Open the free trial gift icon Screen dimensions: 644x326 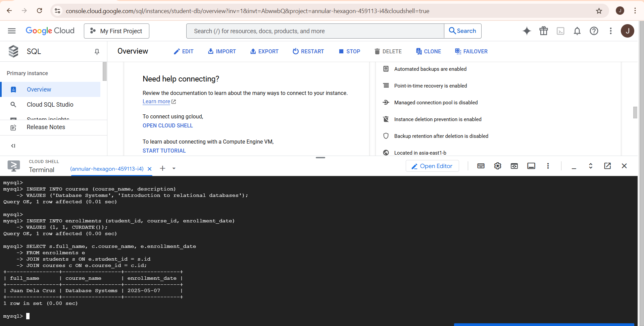tap(544, 31)
